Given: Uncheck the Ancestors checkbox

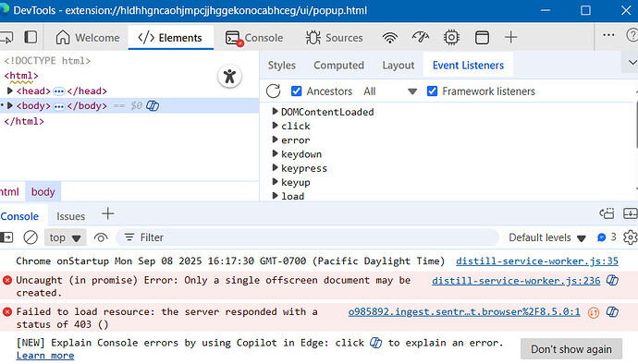Looking at the screenshot, I should click(296, 91).
